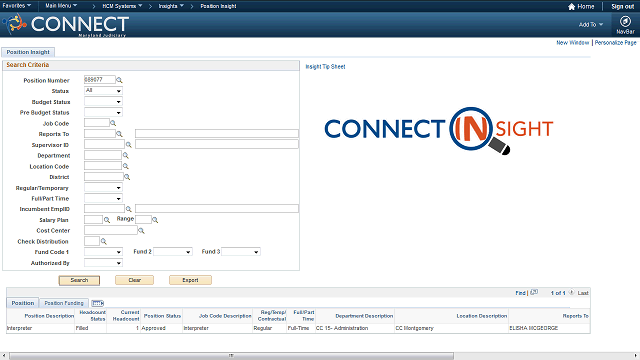Click the Job Code input field
The height and width of the screenshot is (360, 640).
(97, 123)
